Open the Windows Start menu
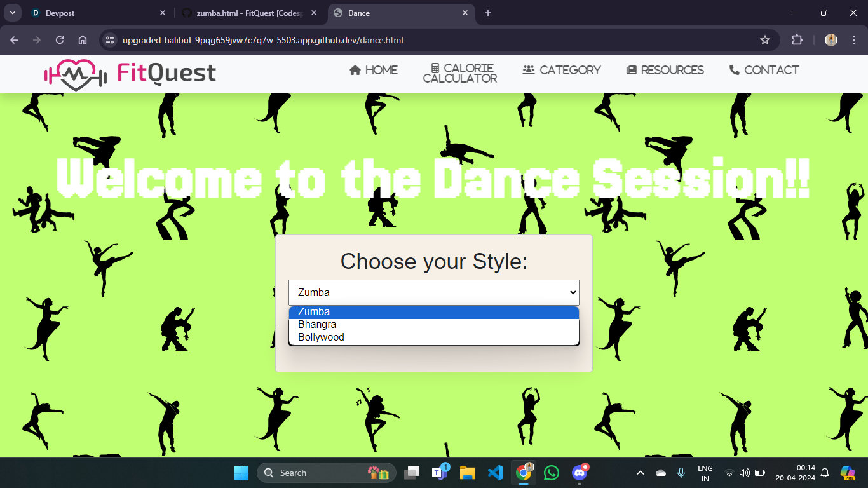 click(241, 473)
